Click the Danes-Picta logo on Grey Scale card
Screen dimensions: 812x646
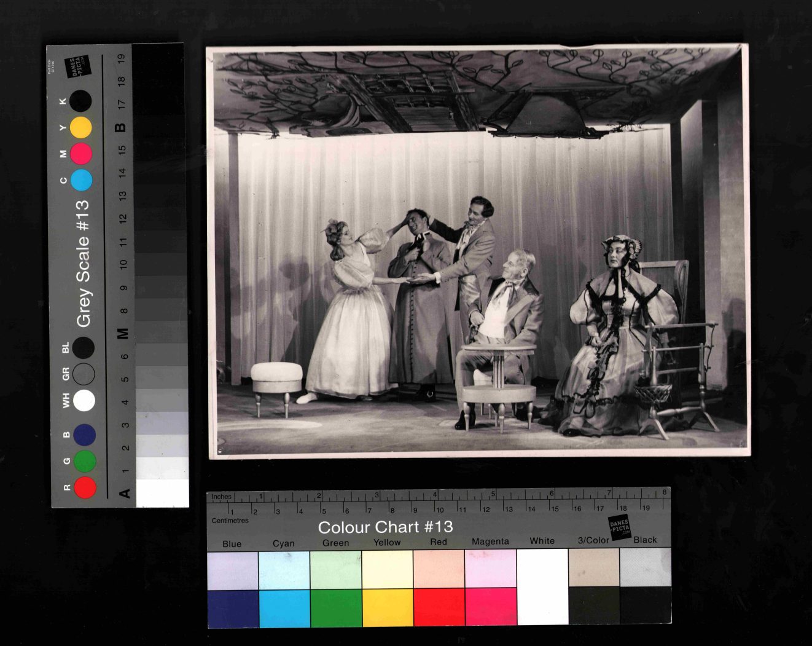80,66
